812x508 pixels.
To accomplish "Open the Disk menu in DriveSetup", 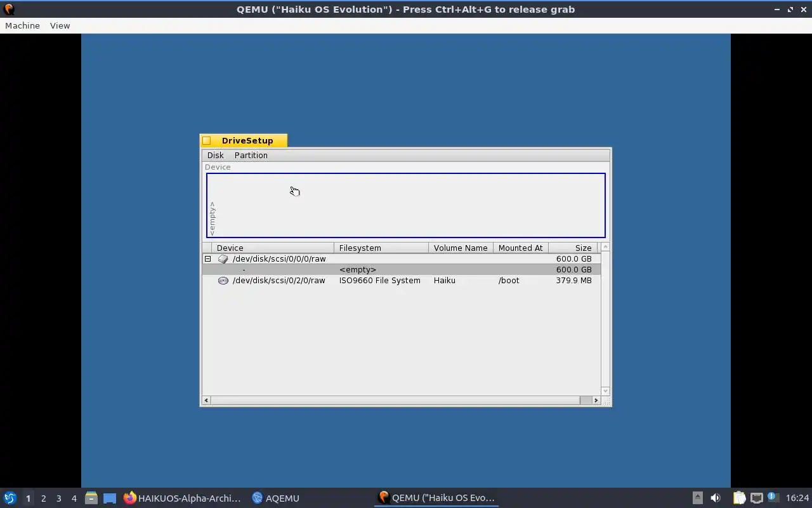I will 215,155.
